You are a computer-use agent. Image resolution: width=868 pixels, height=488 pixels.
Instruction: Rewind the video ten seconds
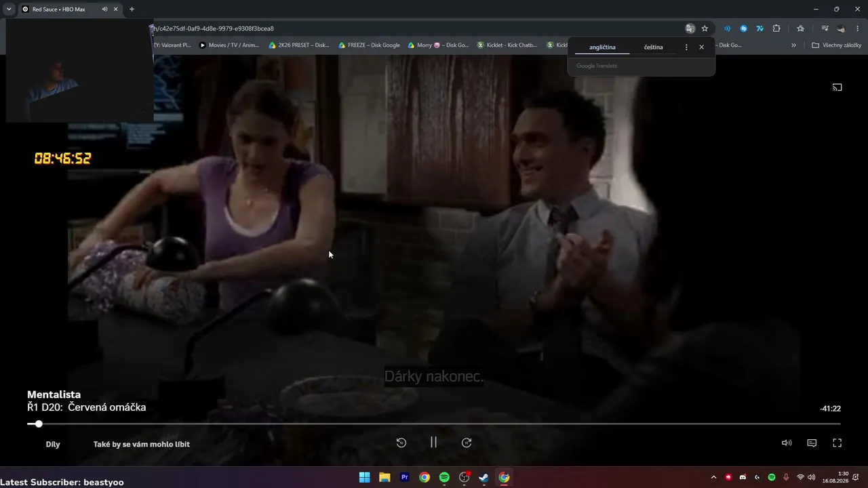point(401,443)
